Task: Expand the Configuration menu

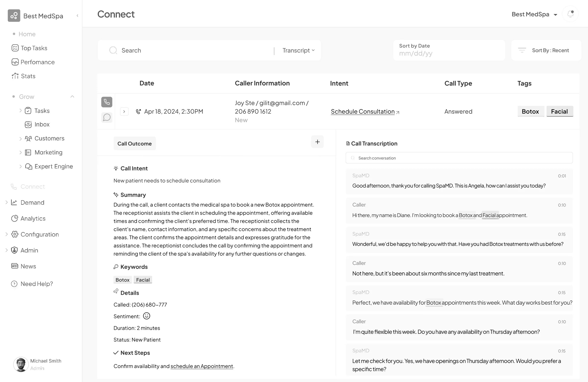Action: (x=6, y=234)
